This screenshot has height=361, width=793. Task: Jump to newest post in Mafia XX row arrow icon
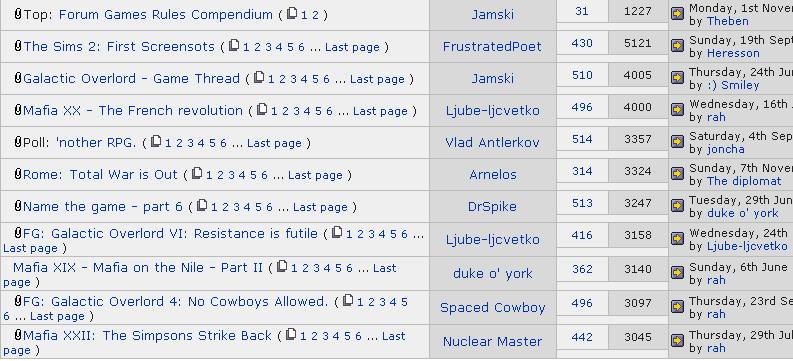[x=677, y=110]
